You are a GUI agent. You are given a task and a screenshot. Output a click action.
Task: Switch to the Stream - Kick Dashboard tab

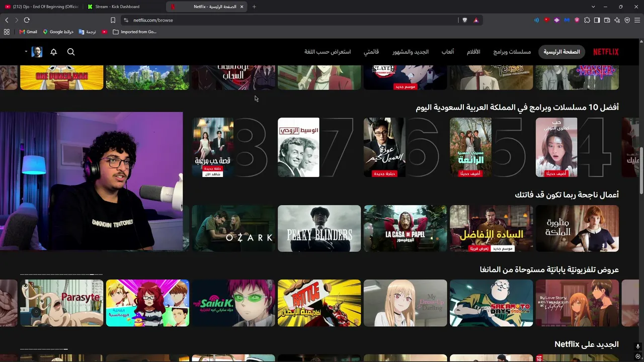click(x=124, y=7)
